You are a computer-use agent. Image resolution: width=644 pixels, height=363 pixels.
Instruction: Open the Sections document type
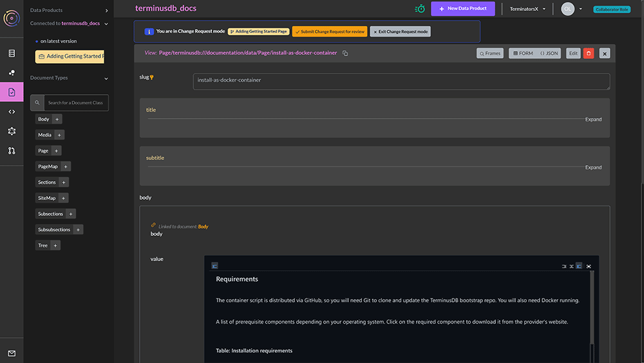(47, 182)
